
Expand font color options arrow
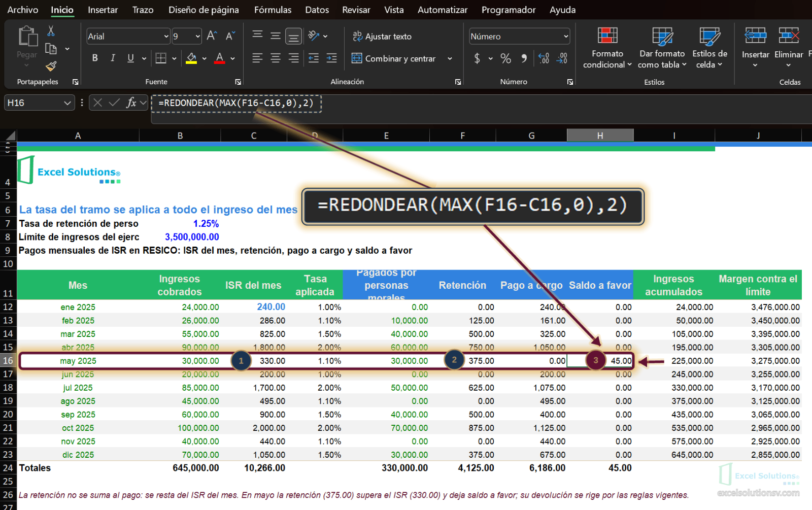pos(232,58)
